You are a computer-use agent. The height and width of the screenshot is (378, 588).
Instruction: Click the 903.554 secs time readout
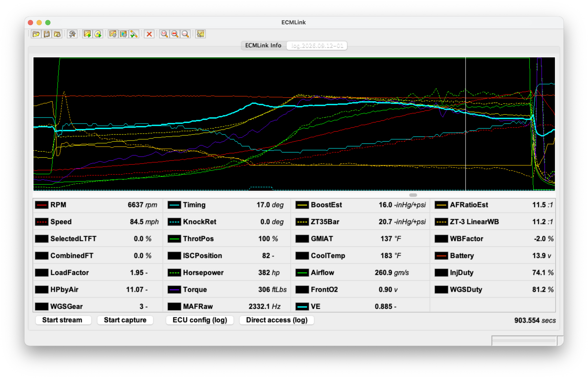[535, 320]
